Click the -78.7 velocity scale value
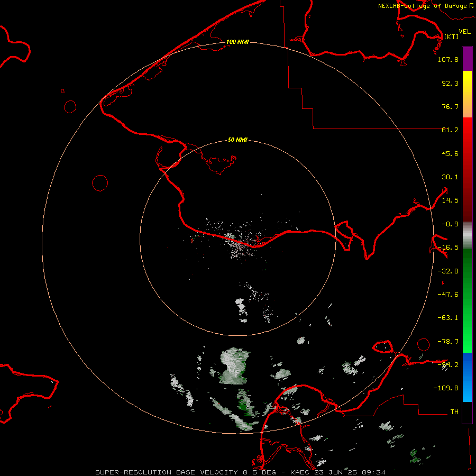The height and width of the screenshot is (476, 476). tap(448, 342)
